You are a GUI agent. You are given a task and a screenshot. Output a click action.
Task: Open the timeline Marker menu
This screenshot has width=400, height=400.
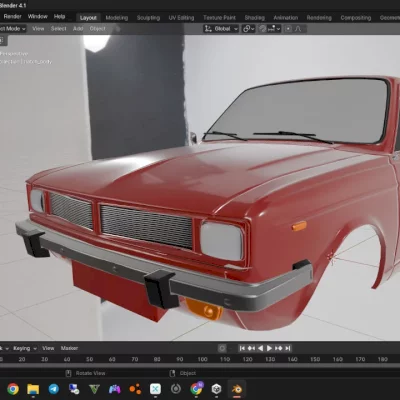click(69, 348)
